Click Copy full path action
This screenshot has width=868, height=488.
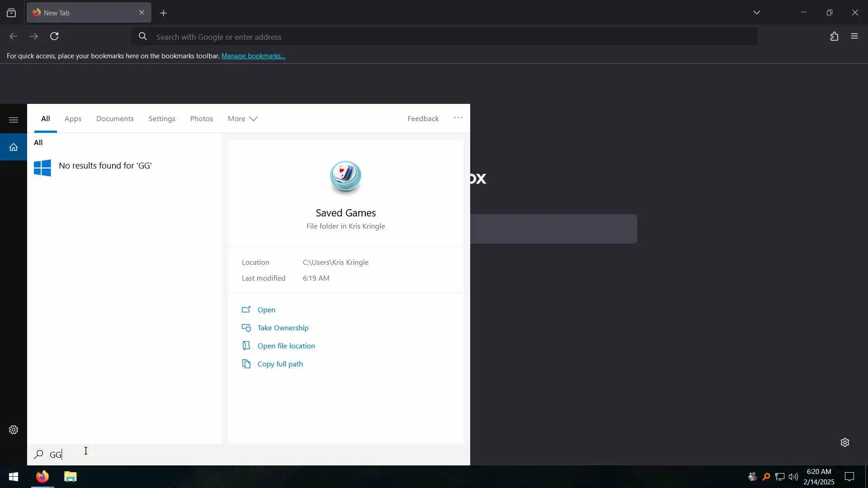point(280,364)
